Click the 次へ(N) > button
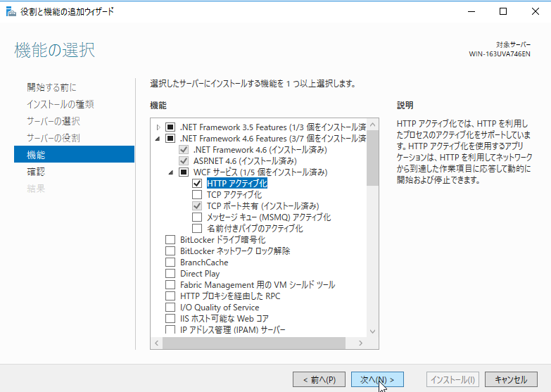 pos(376,379)
